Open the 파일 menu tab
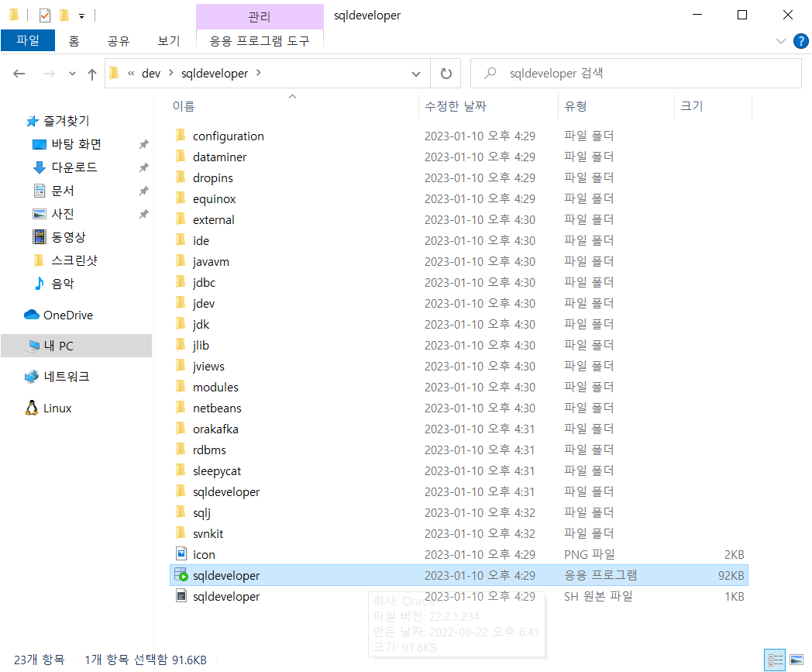Screen dimensions: 812x672 coord(28,40)
